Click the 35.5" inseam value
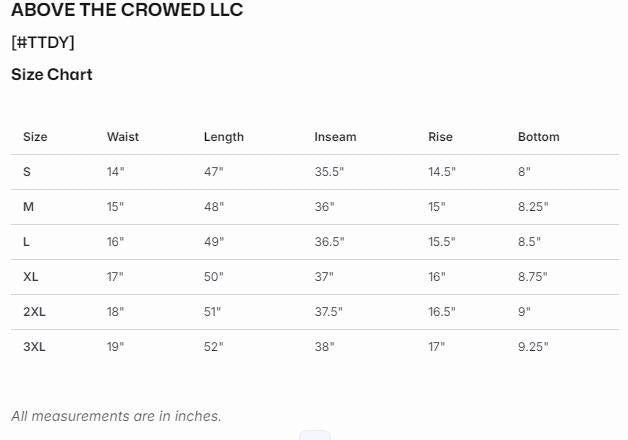The image size is (628, 440). (x=329, y=172)
